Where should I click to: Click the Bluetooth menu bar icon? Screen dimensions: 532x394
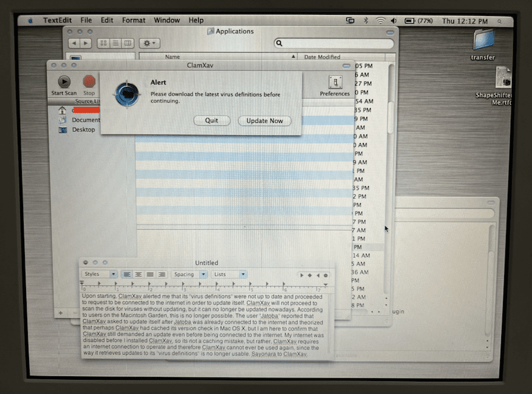pos(366,21)
